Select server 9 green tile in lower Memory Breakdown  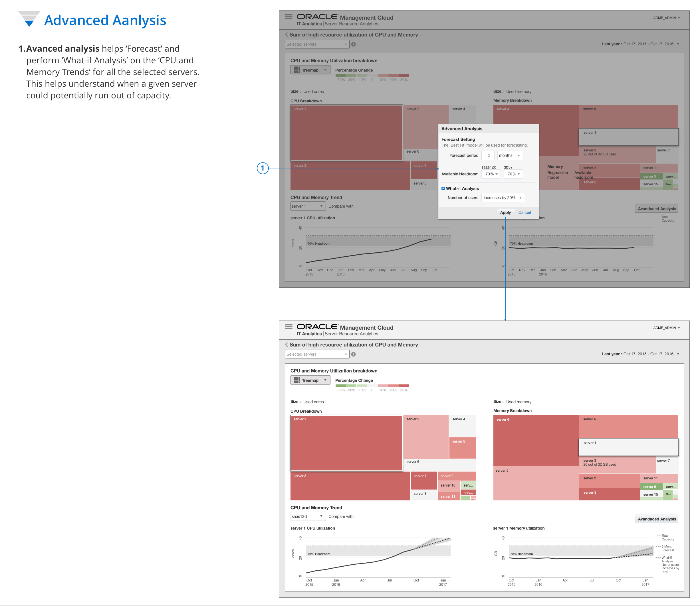click(651, 487)
